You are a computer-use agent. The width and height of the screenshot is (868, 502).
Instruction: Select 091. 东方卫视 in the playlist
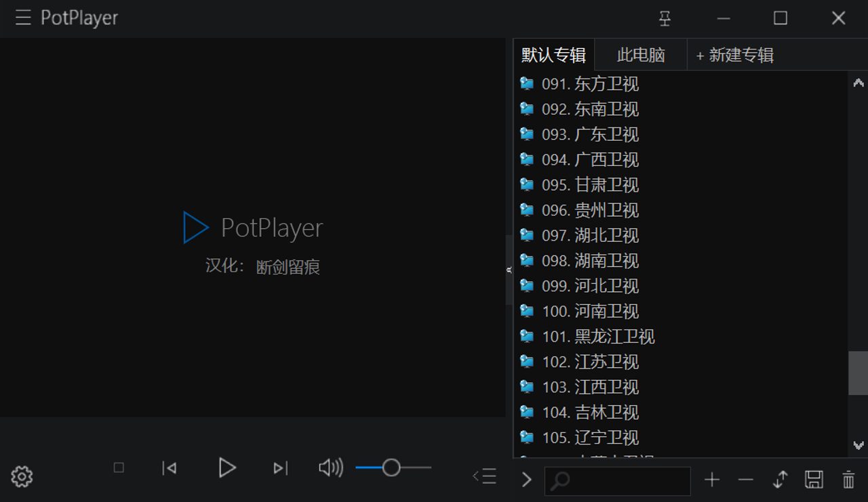tap(680, 83)
